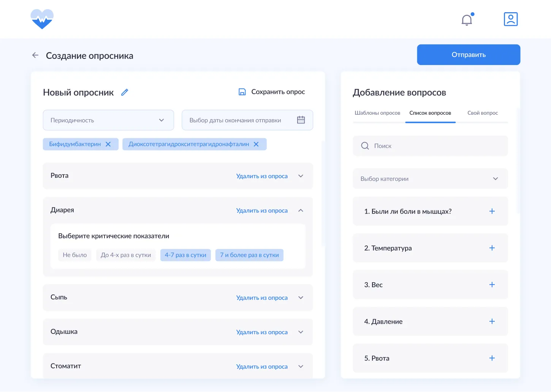Click the Поиск search field

[430, 146]
